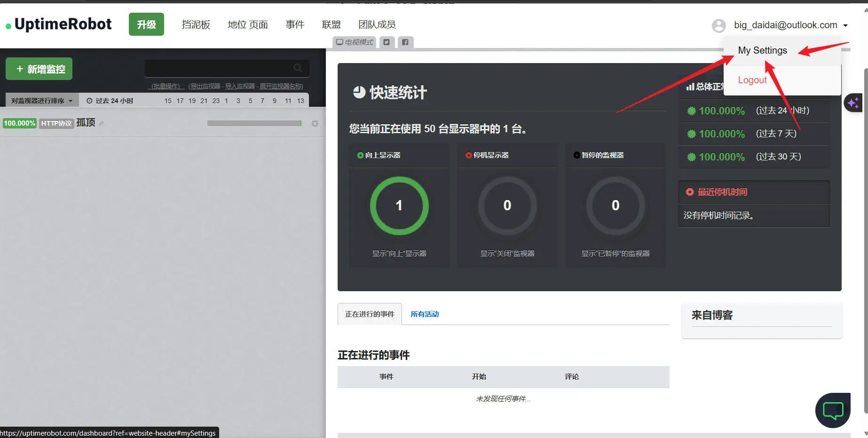Click the 孤顶 uptime status bar
The width and height of the screenshot is (868, 438).
[254, 123]
